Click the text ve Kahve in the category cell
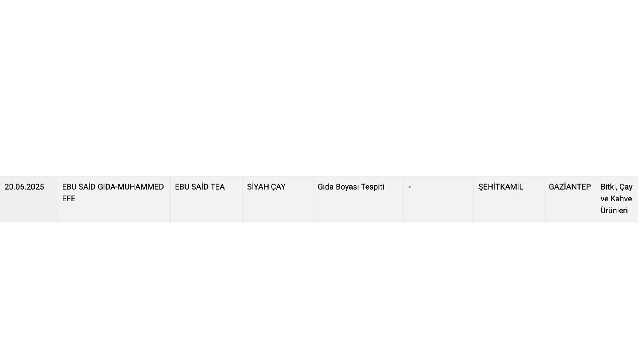Viewport: 644px width, 362px height. pos(616,199)
